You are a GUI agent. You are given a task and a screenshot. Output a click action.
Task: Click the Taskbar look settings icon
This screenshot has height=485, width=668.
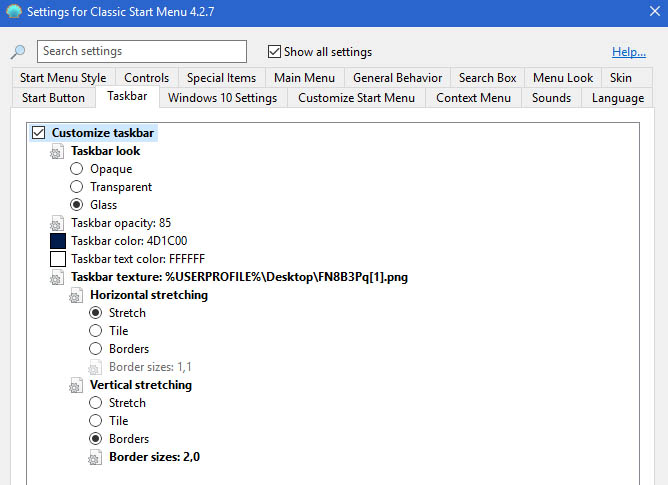point(58,152)
